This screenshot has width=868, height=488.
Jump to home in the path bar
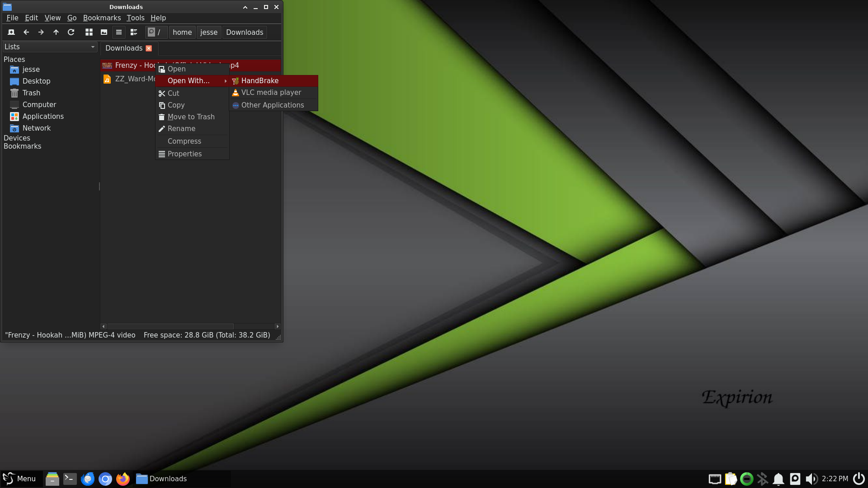tap(182, 32)
